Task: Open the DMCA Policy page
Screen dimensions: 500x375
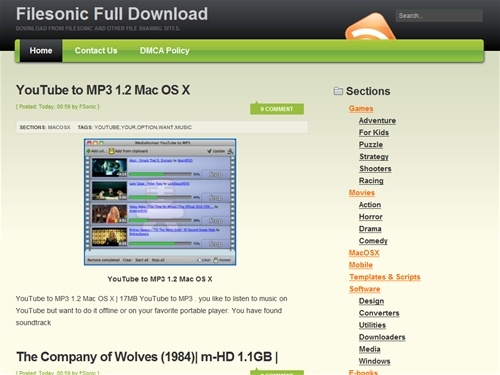Action: [165, 51]
